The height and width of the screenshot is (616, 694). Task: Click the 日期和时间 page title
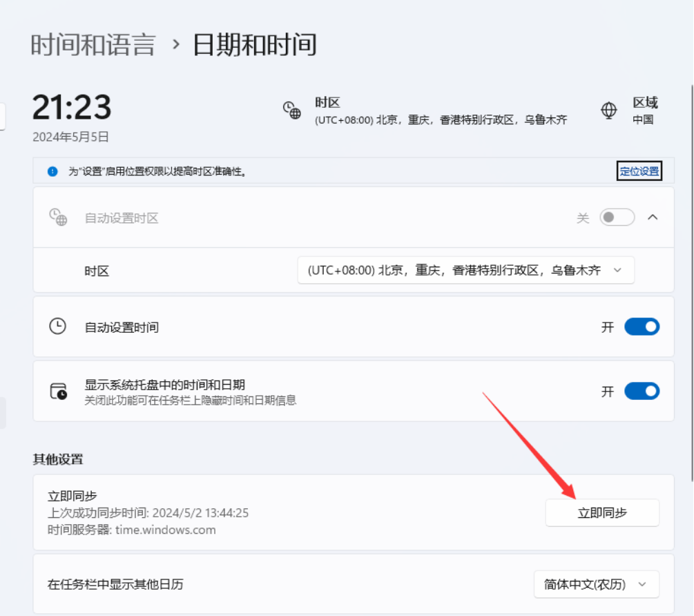coord(254,45)
